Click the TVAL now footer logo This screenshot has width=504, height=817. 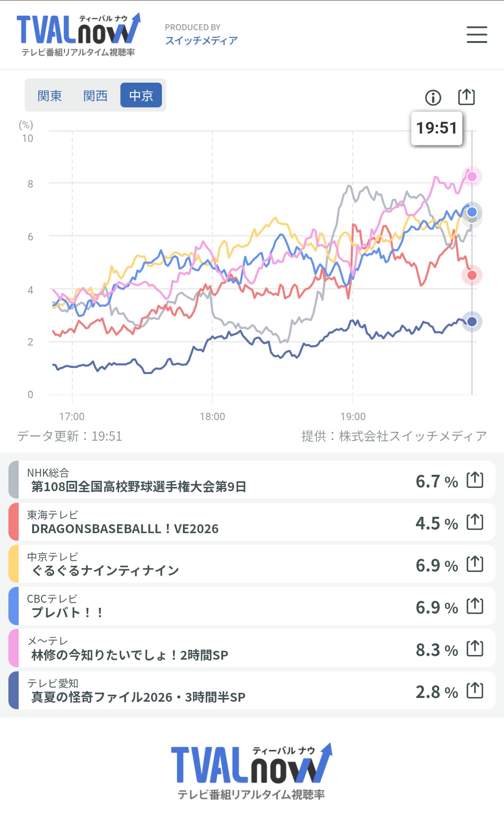pyautogui.click(x=252, y=771)
